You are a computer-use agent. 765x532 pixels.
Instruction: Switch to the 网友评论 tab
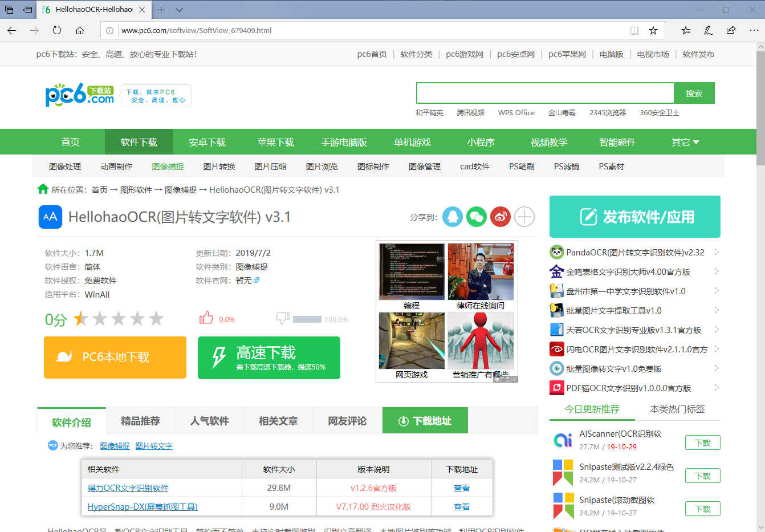pos(347,421)
